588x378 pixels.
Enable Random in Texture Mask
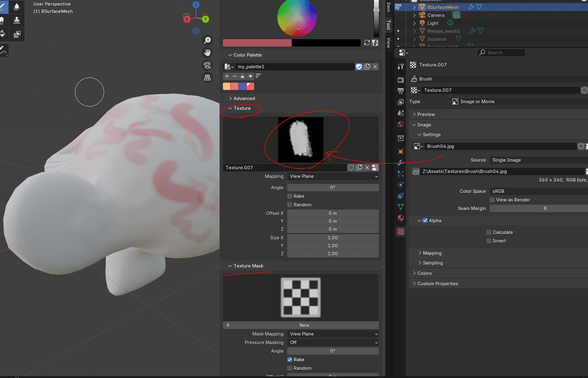point(290,368)
